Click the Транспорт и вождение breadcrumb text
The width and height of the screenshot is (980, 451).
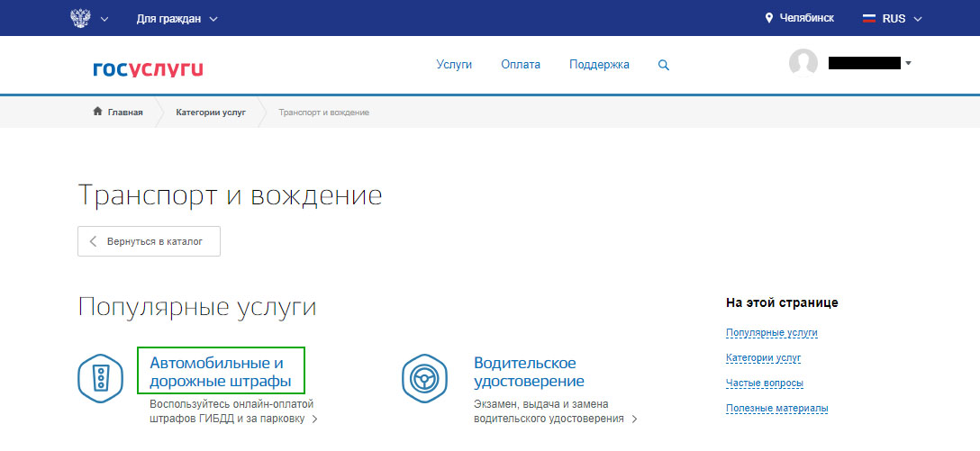pyautogui.click(x=323, y=113)
